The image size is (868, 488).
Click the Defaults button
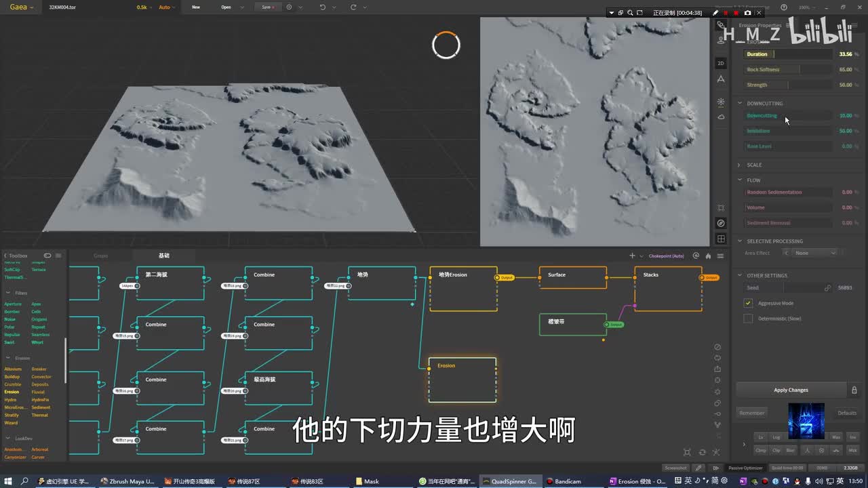(x=847, y=413)
